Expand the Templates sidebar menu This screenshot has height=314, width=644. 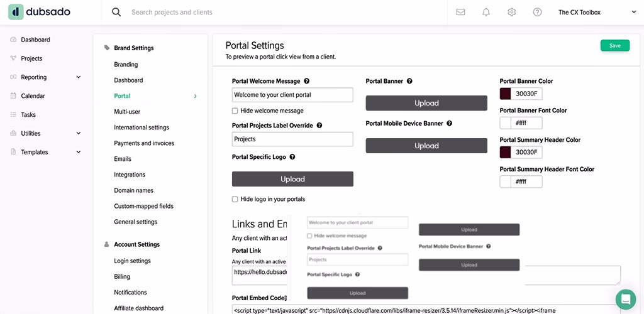point(79,152)
